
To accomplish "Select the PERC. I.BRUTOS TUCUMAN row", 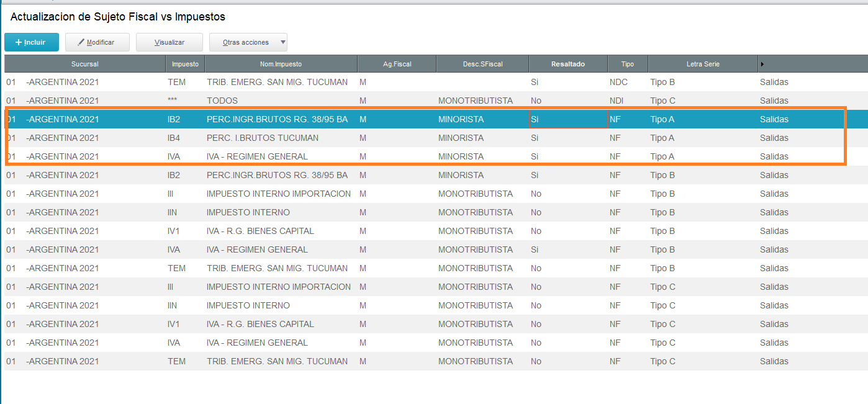I will click(436, 138).
